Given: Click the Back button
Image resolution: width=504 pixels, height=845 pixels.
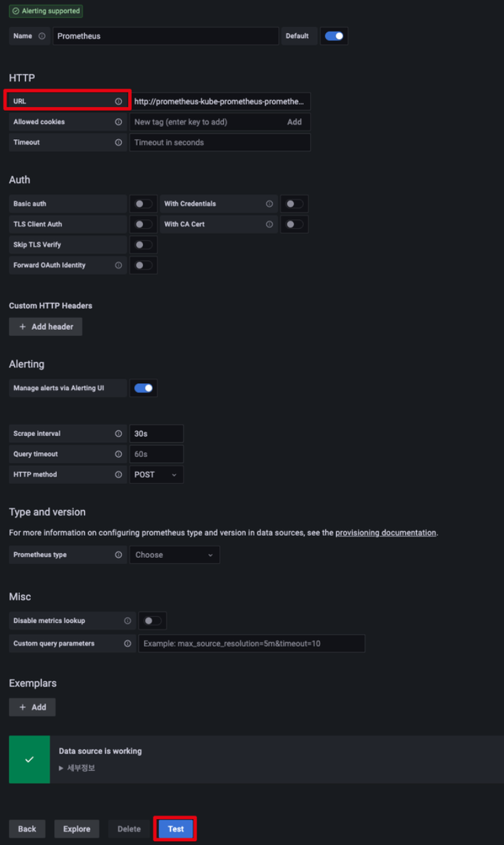Looking at the screenshot, I should 27,829.
